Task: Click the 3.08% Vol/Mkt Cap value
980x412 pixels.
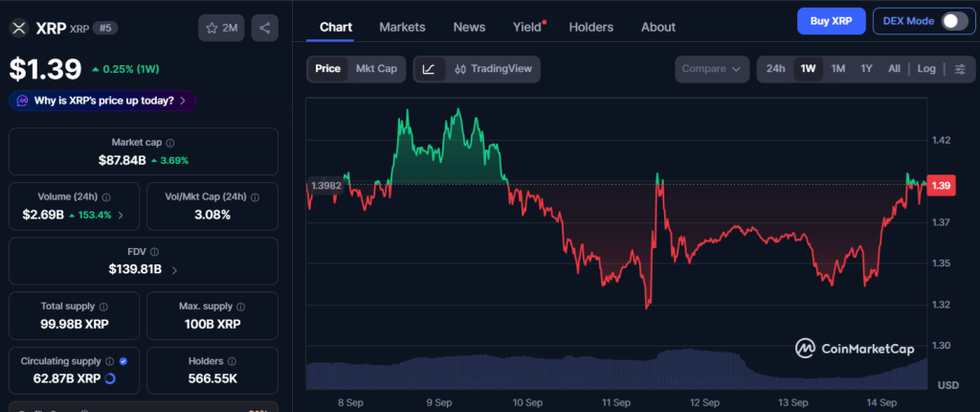Action: click(212, 215)
